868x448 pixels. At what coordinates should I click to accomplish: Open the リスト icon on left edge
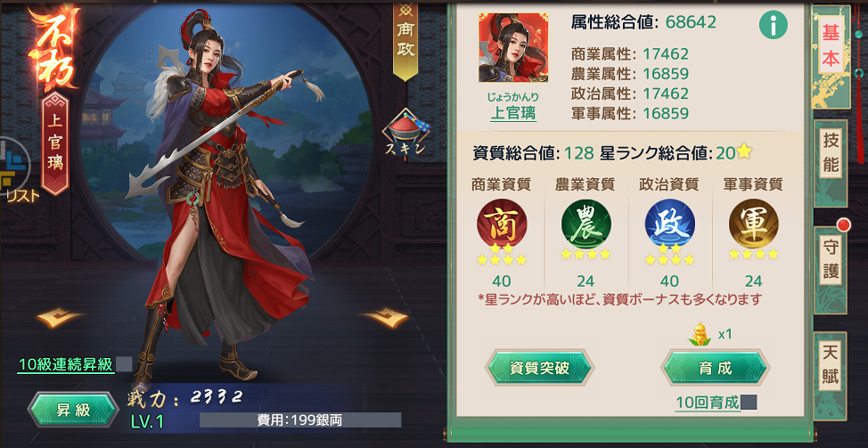click(x=15, y=170)
